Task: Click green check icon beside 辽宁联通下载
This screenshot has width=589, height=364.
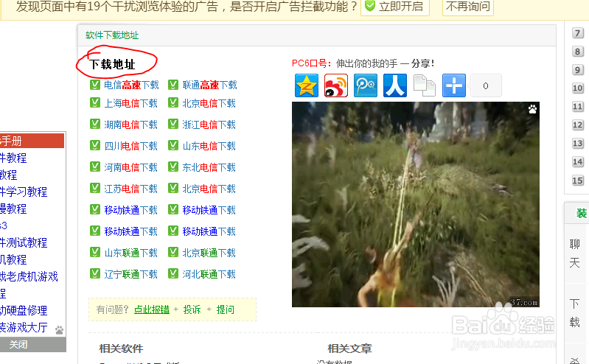Action: (x=95, y=274)
